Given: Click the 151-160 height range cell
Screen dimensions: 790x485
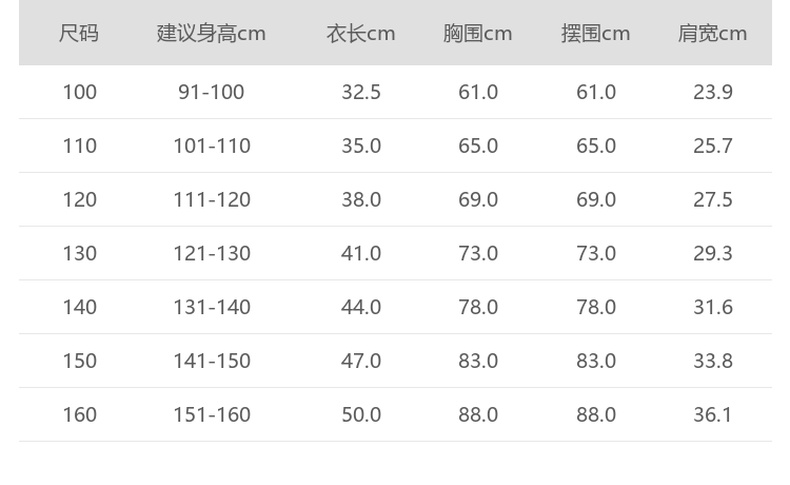Looking at the screenshot, I should pos(211,414).
